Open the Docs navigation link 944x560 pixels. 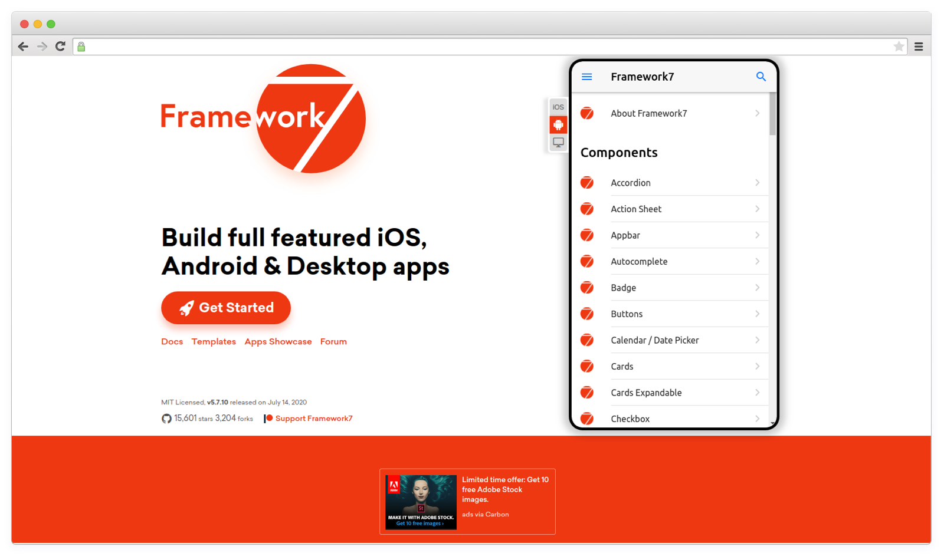tap(172, 342)
